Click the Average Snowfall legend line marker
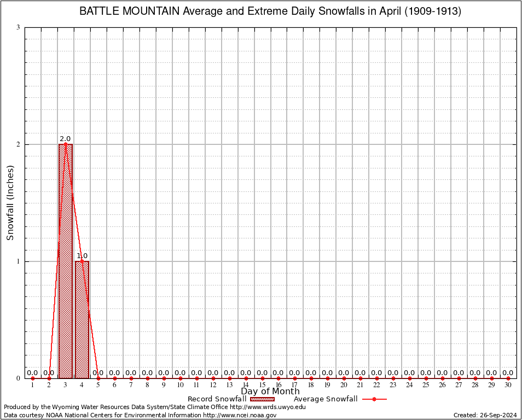Viewport: 522px width, 420px height. coord(374,399)
